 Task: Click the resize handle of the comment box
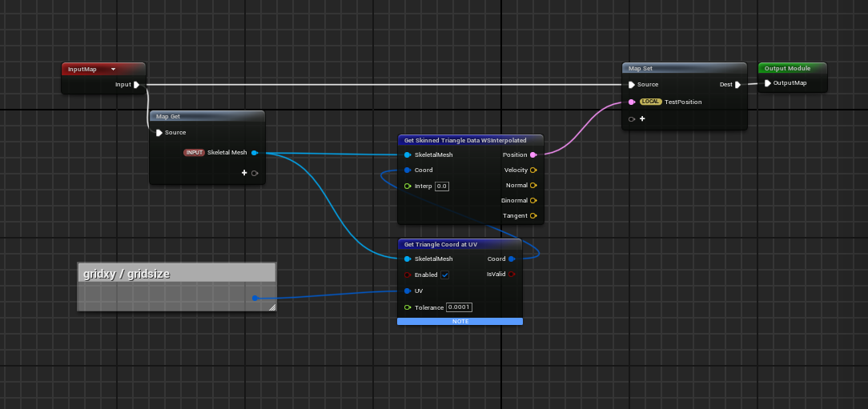[271, 307]
